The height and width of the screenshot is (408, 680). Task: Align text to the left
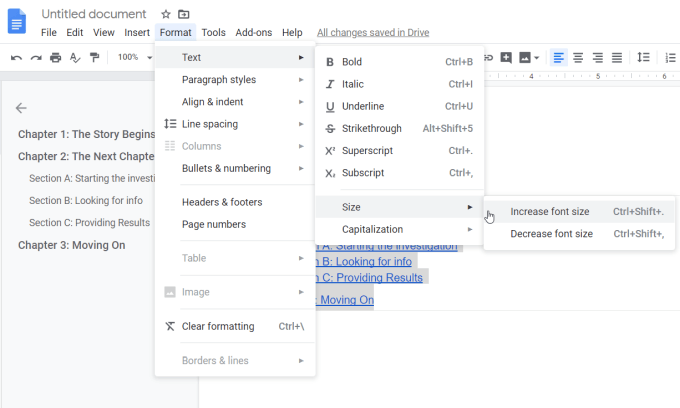click(x=559, y=57)
